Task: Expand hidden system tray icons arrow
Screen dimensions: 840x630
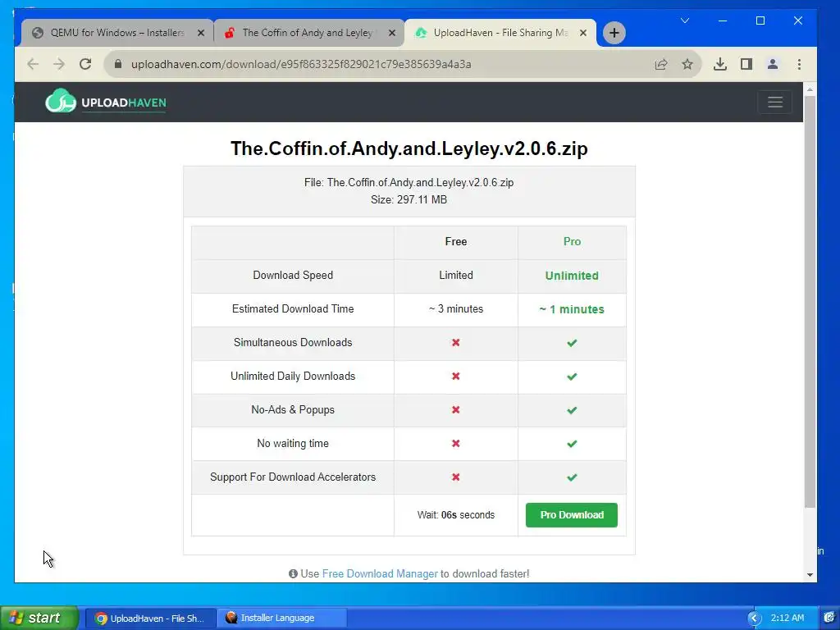Action: 755,619
